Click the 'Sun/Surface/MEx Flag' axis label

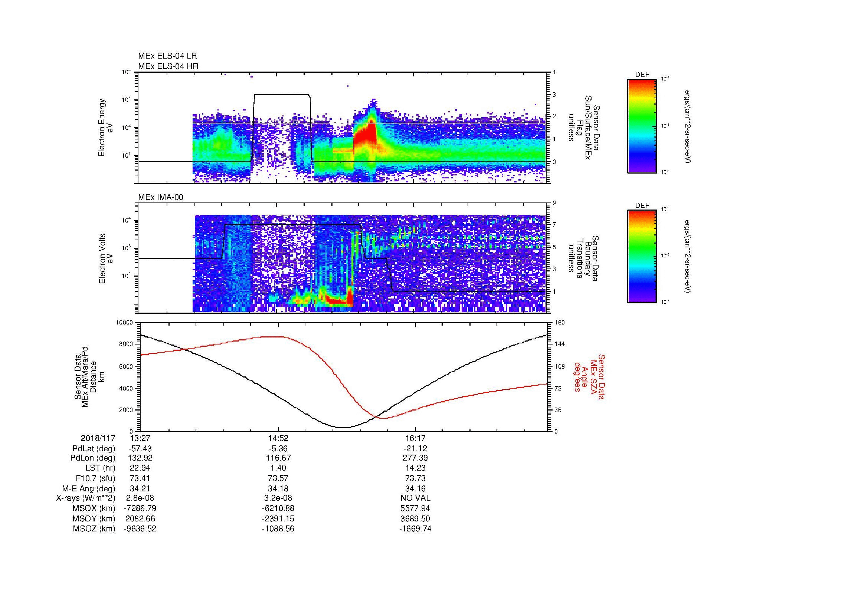pyautogui.click(x=584, y=128)
